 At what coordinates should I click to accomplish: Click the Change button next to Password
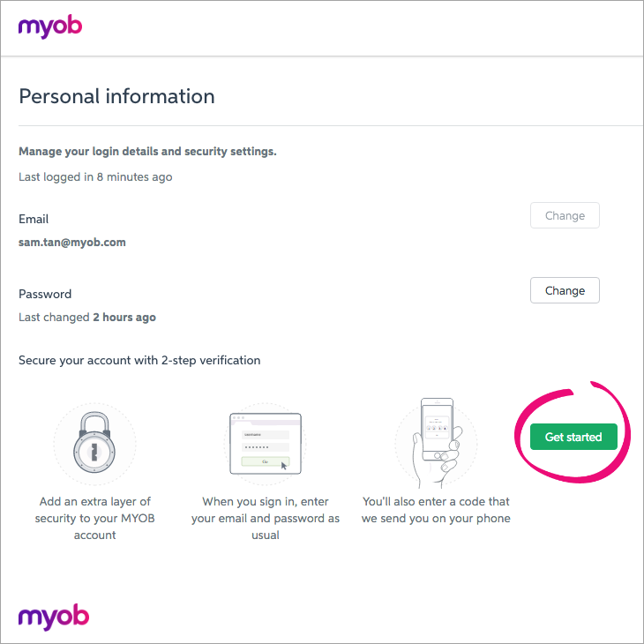(565, 290)
